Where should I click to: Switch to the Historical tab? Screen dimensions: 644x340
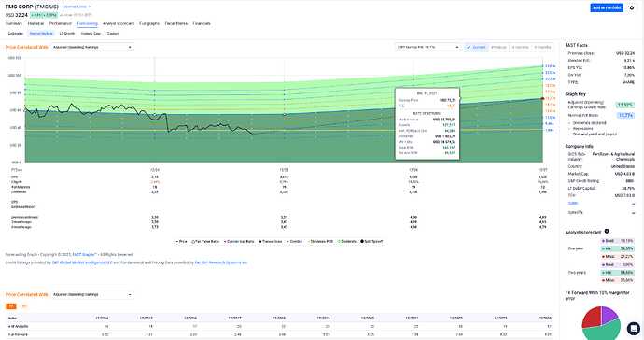coord(35,23)
